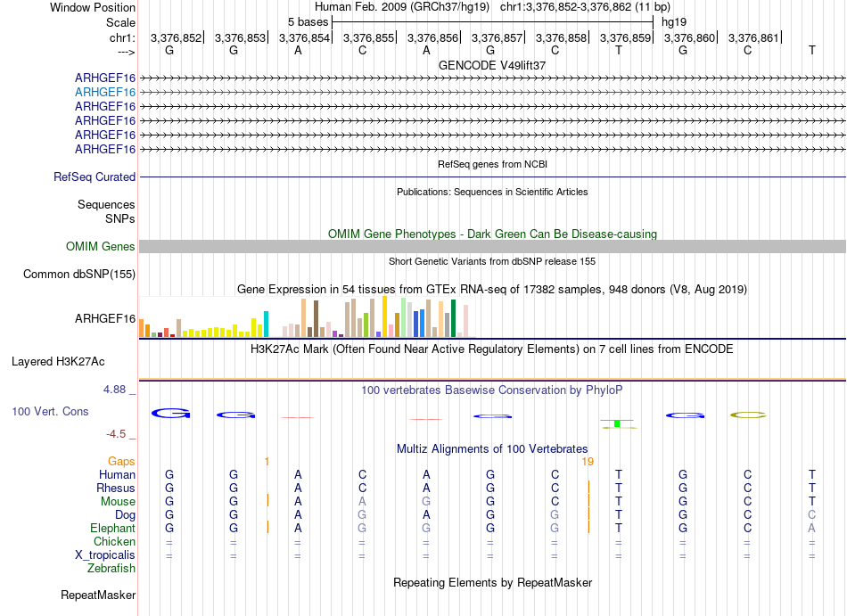Click the Elephant species label
847x616 pixels.
(x=113, y=528)
